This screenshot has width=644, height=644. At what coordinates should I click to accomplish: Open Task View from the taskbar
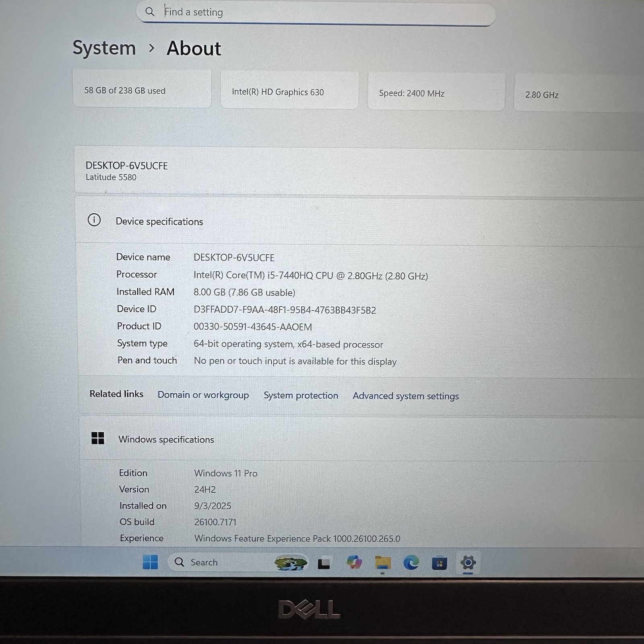[x=324, y=563]
